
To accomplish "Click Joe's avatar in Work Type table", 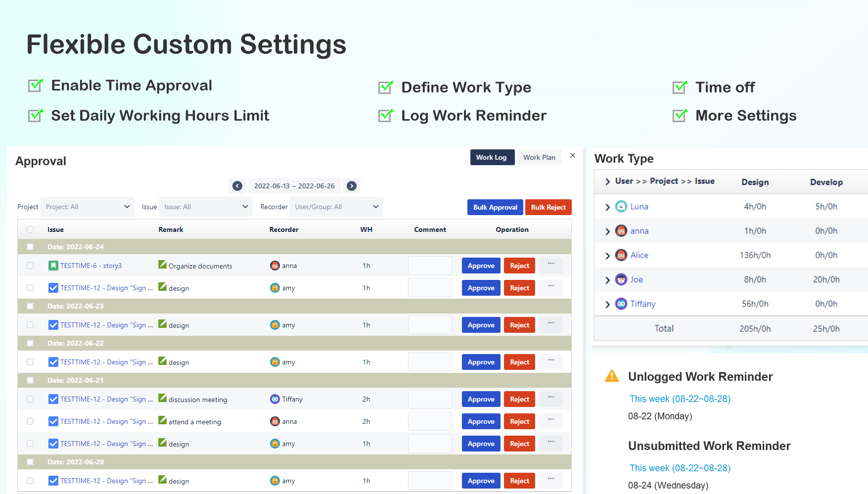I will [621, 279].
